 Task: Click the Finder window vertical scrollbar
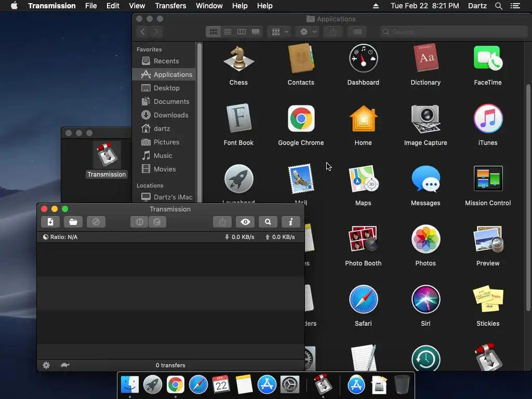(x=528, y=197)
